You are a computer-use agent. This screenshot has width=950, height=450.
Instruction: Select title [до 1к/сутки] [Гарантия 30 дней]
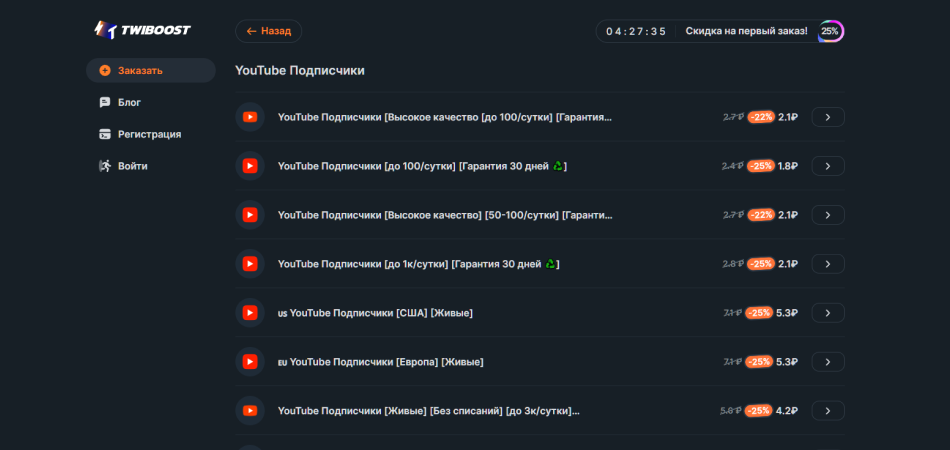pos(419,264)
